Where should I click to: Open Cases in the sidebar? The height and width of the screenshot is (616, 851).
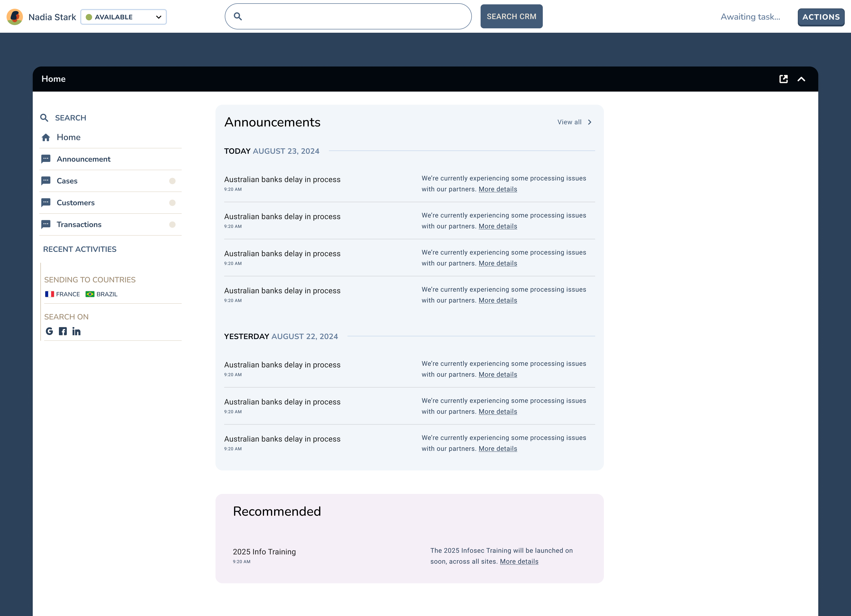[x=67, y=181]
